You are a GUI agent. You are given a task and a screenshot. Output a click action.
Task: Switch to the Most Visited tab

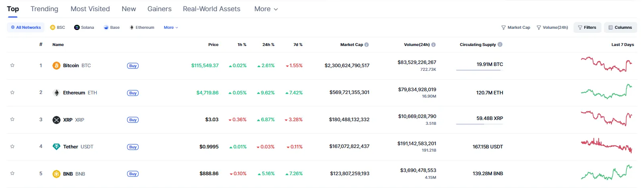90,9
